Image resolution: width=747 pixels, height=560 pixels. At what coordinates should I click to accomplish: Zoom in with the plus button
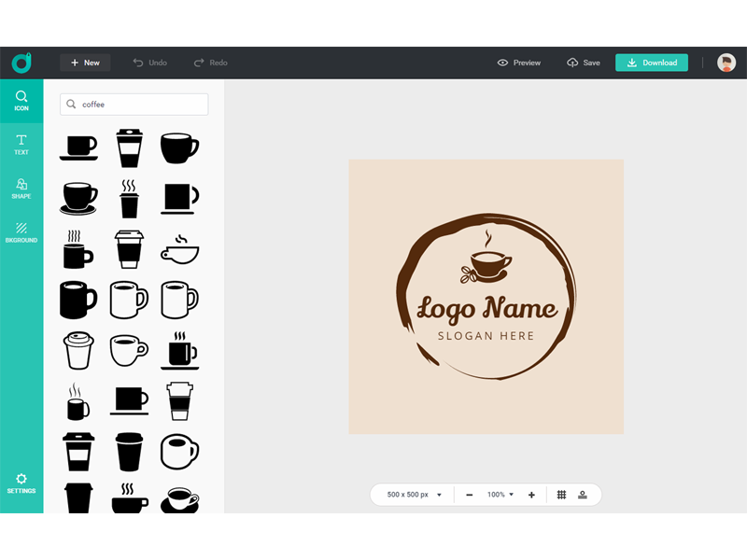tap(531, 495)
